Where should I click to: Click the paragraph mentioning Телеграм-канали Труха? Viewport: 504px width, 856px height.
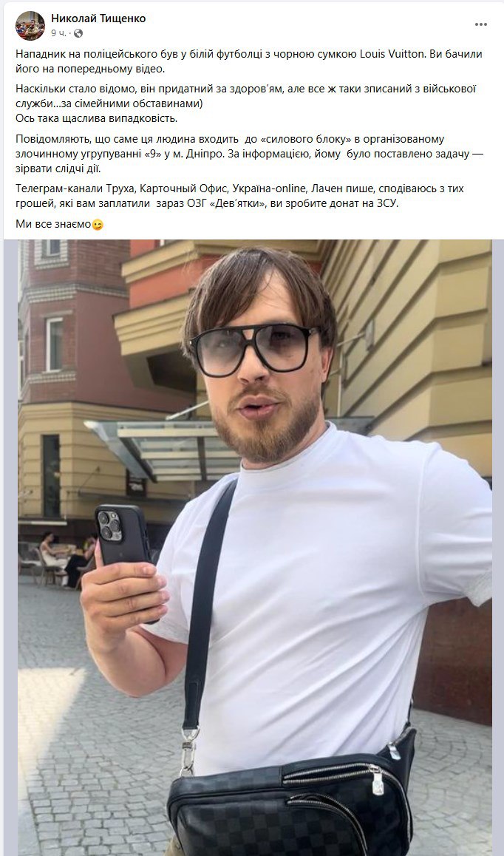pos(239,196)
